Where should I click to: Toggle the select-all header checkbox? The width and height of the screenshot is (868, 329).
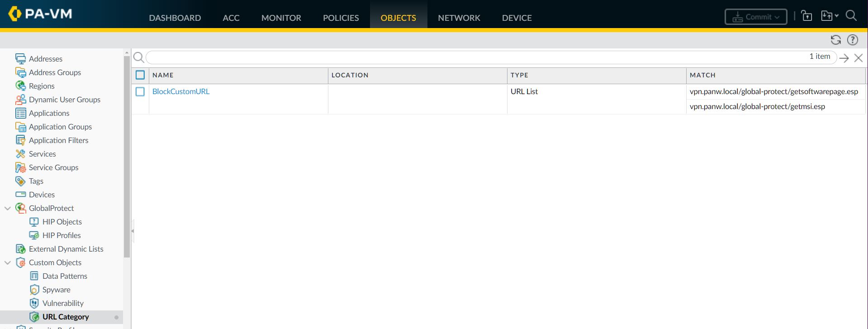coord(140,75)
